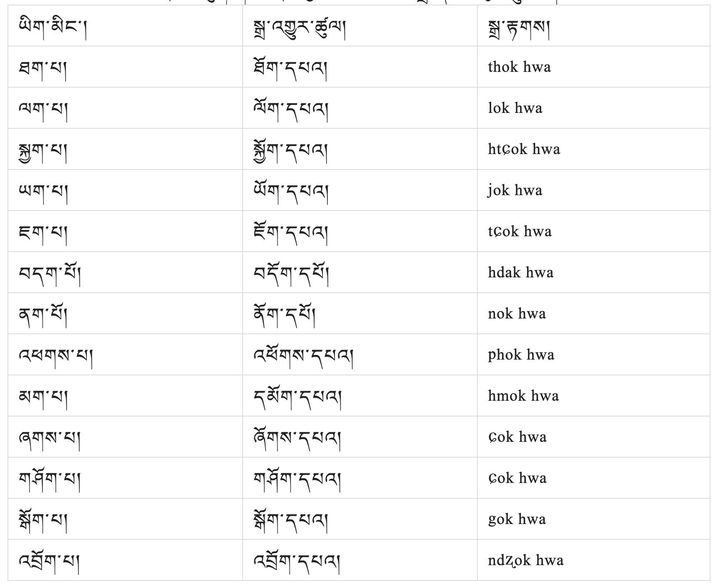Click the 'gok hwa' cell
The height and width of the screenshot is (588, 718).
(594, 519)
